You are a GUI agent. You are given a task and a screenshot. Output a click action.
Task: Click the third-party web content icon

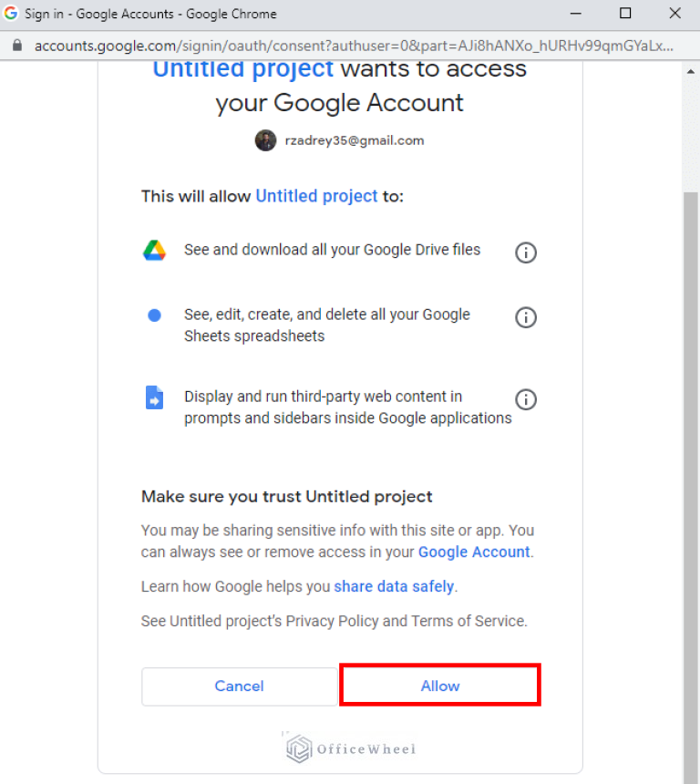pos(154,397)
